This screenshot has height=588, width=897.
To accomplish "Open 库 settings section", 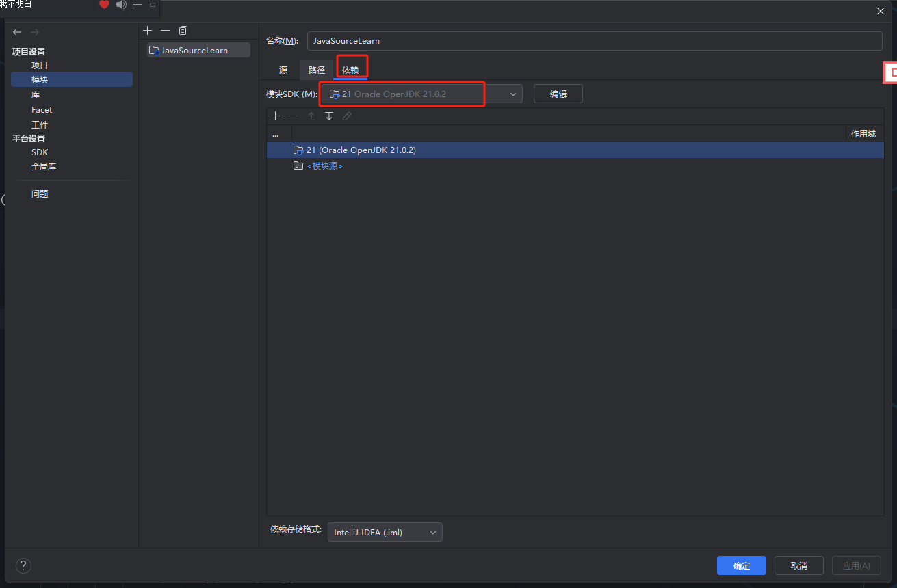I will coord(36,94).
